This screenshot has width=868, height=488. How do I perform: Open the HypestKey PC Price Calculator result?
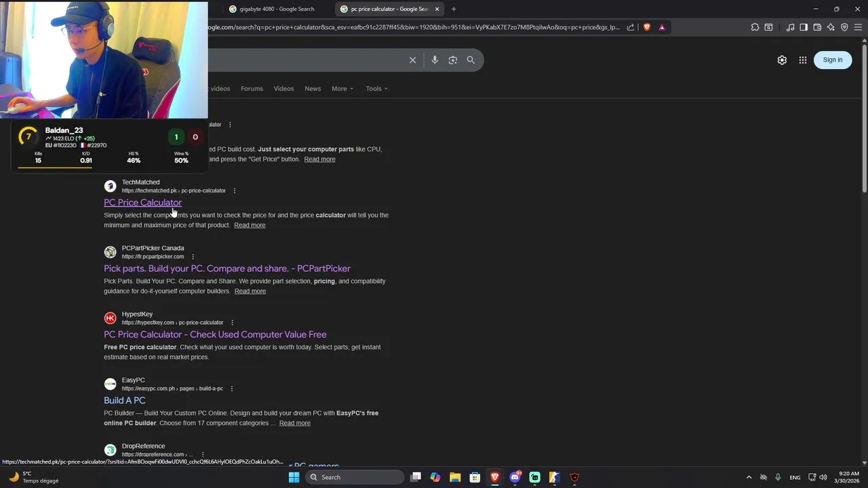pos(215,334)
